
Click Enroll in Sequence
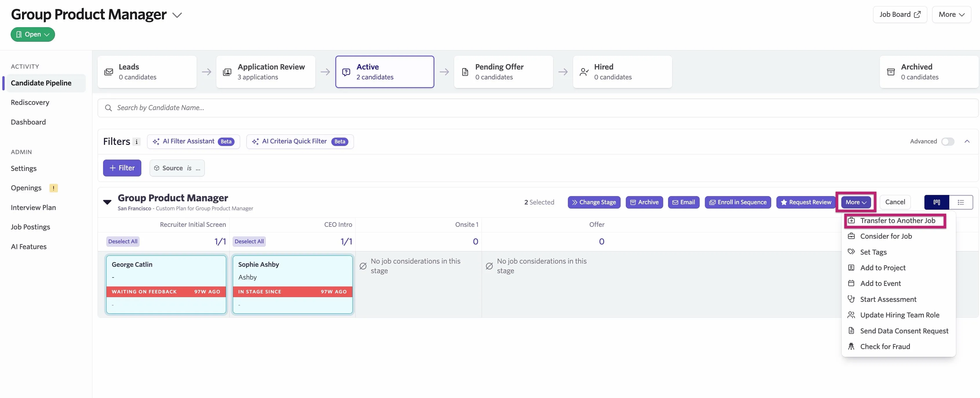738,202
